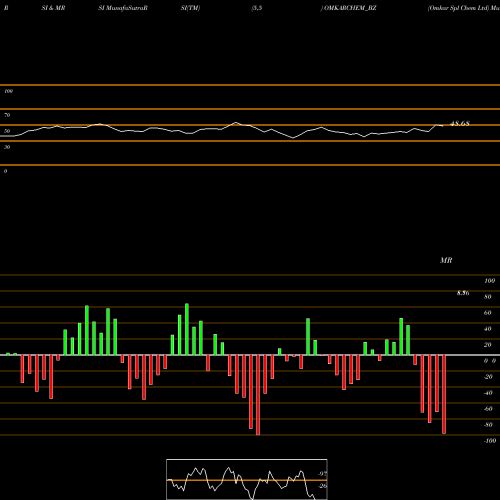Click the RSI 50 level label
This screenshot has width=500, height=500.
click(x=7, y=131)
